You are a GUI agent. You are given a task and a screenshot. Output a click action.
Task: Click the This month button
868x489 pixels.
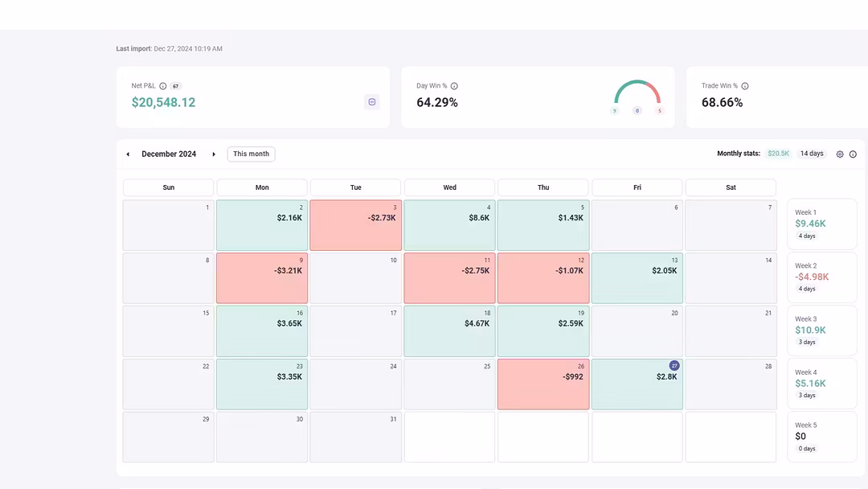coord(252,154)
